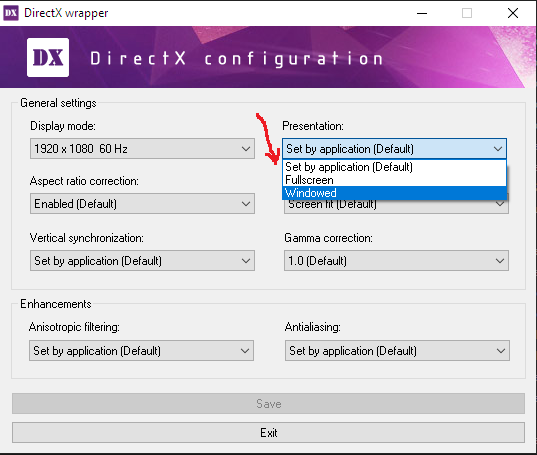This screenshot has width=537, height=455.
Task: Minimize the DirectX wrapper window
Action: 422,13
